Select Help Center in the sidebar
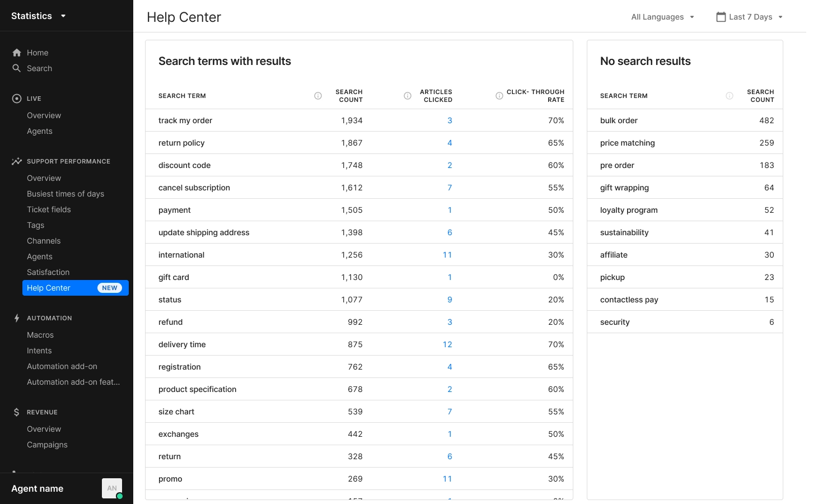The height and width of the screenshot is (504, 818). 49,288
